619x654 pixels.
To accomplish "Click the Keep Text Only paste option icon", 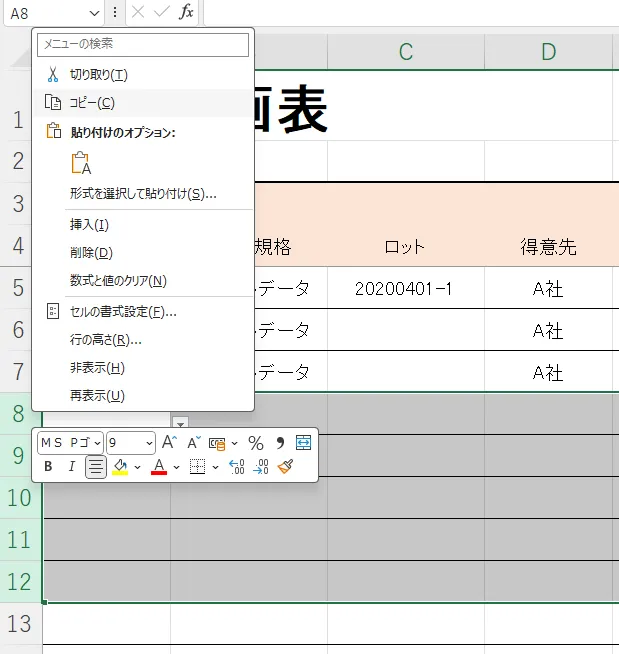I will [81, 163].
